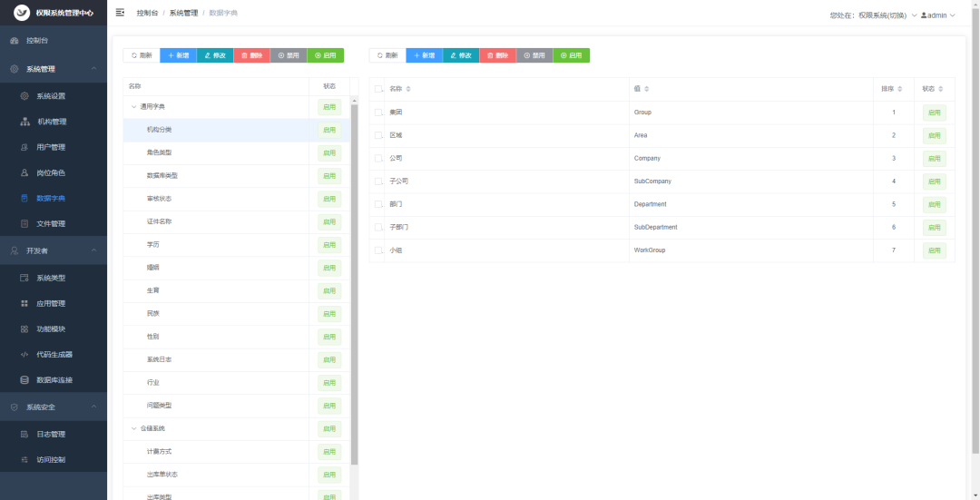Viewport: 980px width, 500px height.
Task: Click right panel 禁用 button
Action: pyautogui.click(x=534, y=55)
